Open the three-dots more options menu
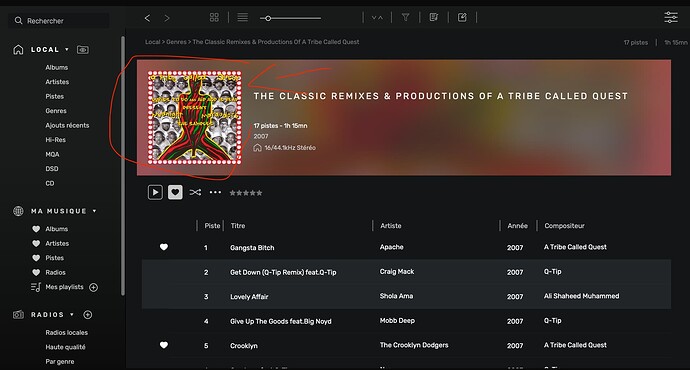The height and width of the screenshot is (370, 690). point(215,192)
